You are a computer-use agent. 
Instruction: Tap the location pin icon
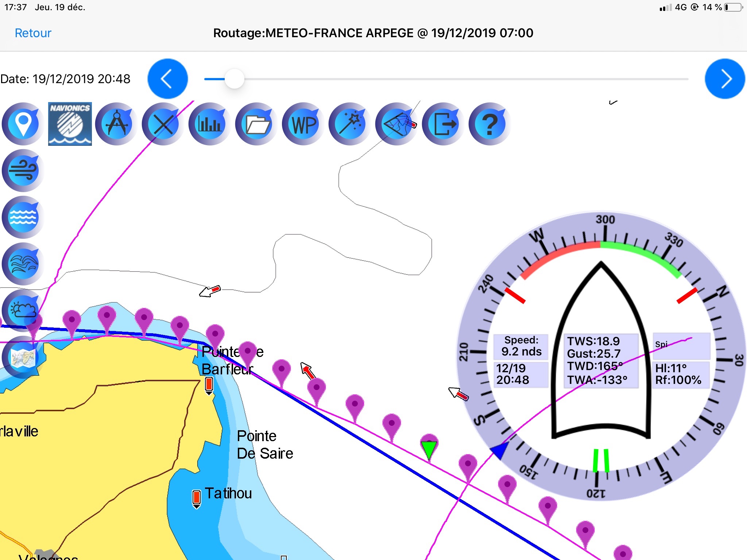23,124
